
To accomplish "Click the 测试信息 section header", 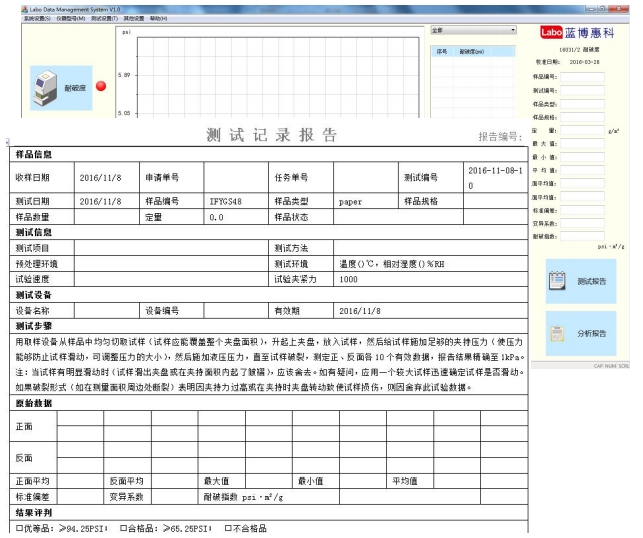I will 34,233.
